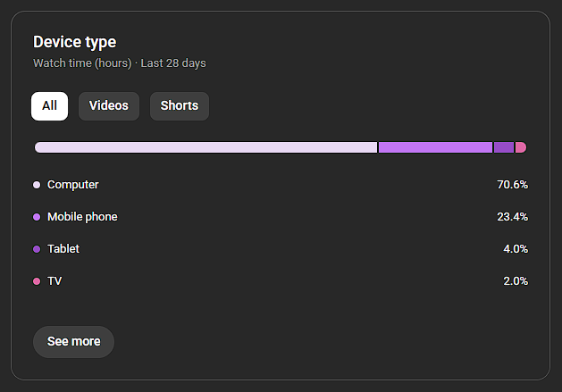Screen dimensions: 562x392
Task: Click the Mobile phone legend dot
Action: [x=37, y=217]
